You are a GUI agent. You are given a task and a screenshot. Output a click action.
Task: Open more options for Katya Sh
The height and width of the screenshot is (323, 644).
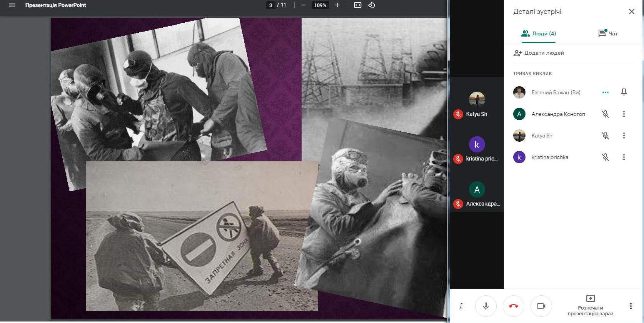(624, 136)
